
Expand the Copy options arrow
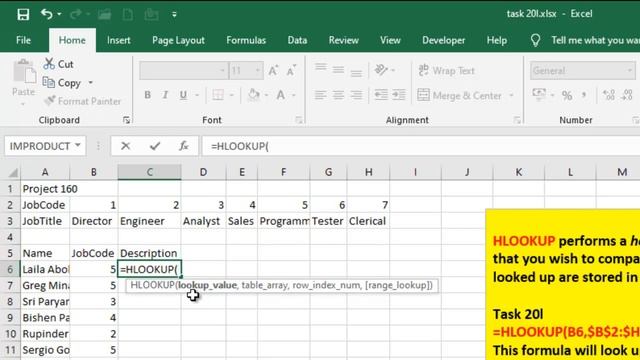91,83
